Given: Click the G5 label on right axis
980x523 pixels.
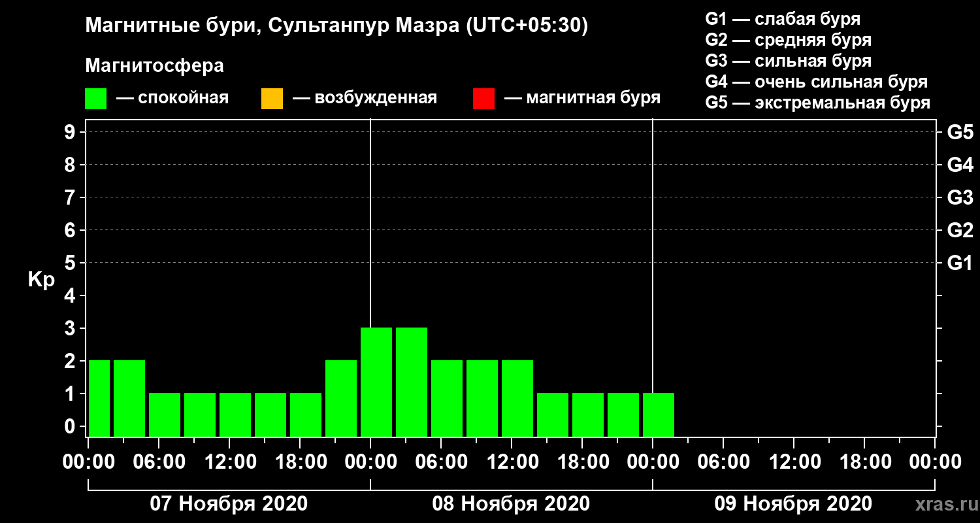Looking at the screenshot, I should pos(960,132).
